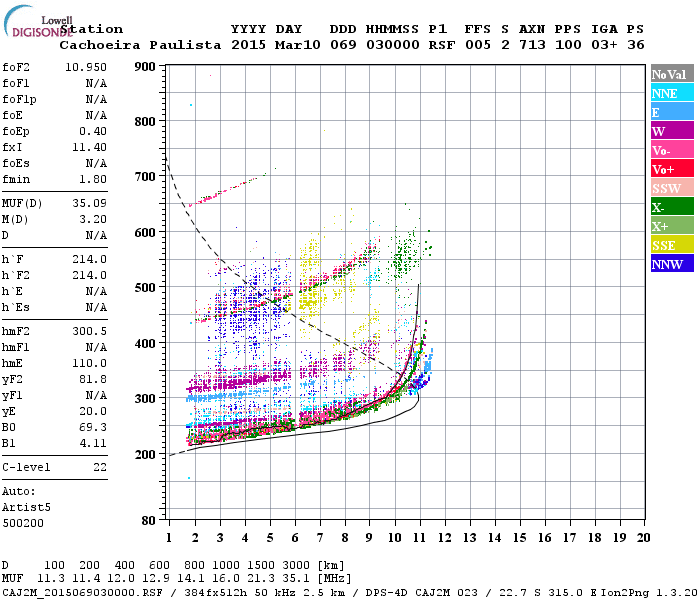Click the PPS value 100

coord(568,45)
